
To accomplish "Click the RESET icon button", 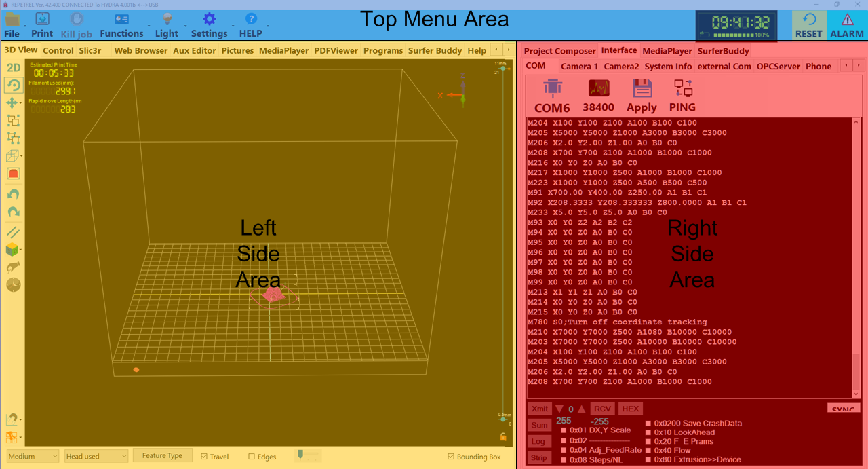I will pos(809,20).
